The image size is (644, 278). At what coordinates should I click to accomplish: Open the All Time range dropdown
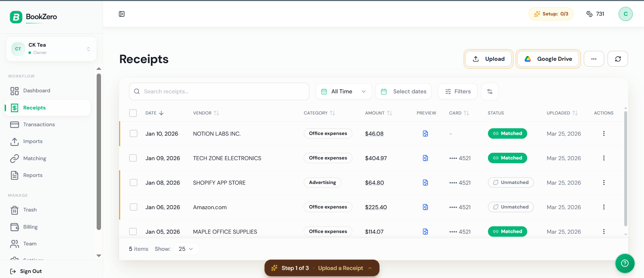point(344,91)
